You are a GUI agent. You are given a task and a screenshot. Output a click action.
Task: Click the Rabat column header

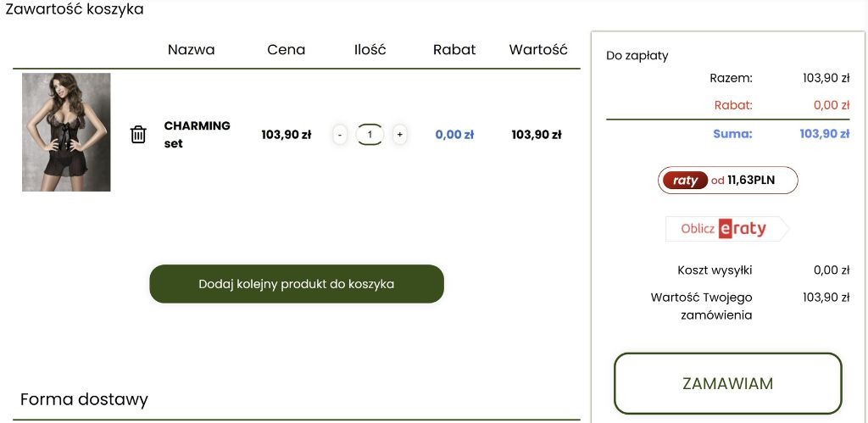click(454, 50)
